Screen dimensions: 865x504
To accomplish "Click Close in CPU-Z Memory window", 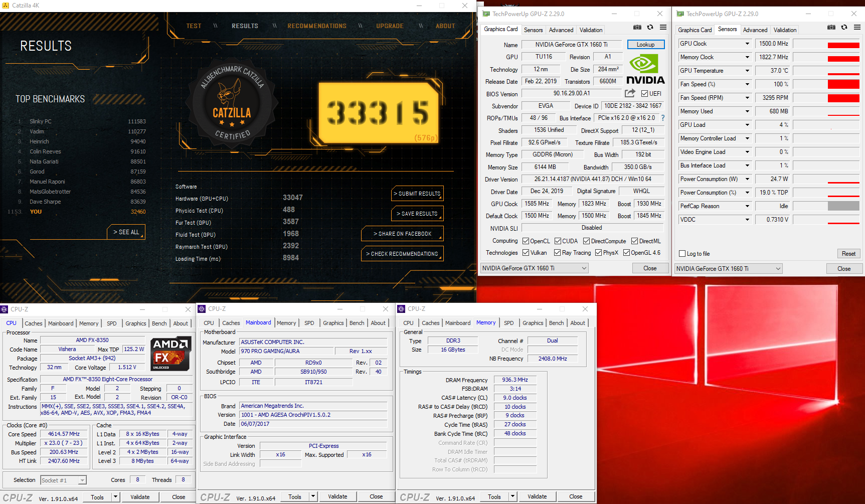I will [x=576, y=496].
